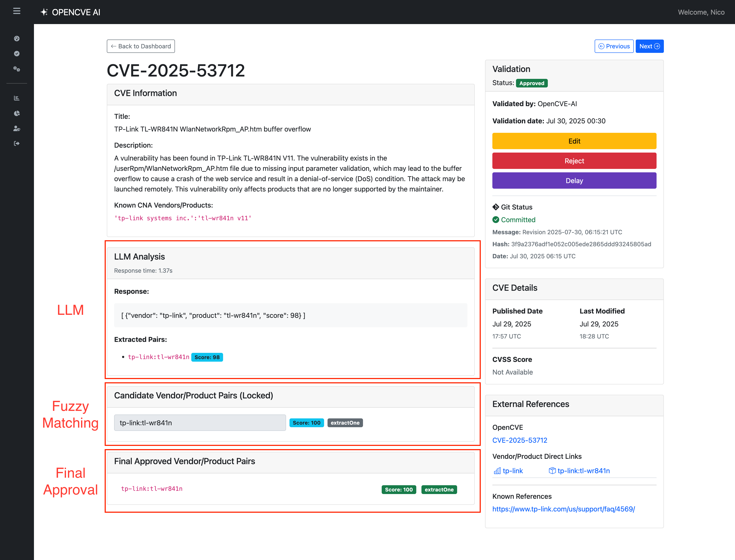The image size is (735, 560).
Task: Click the Last Modified 18:28 UTC time
Action: (594, 336)
